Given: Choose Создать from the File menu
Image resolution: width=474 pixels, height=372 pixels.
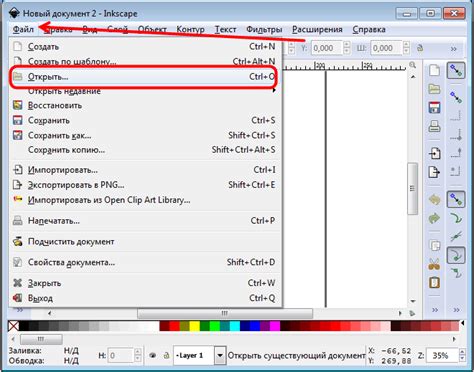Looking at the screenshot, I should pos(145,47).
